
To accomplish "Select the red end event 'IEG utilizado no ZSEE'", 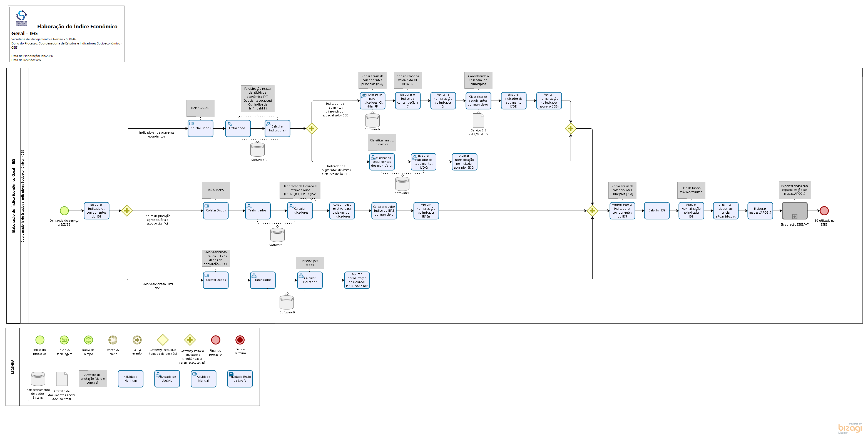I will coord(824,211).
